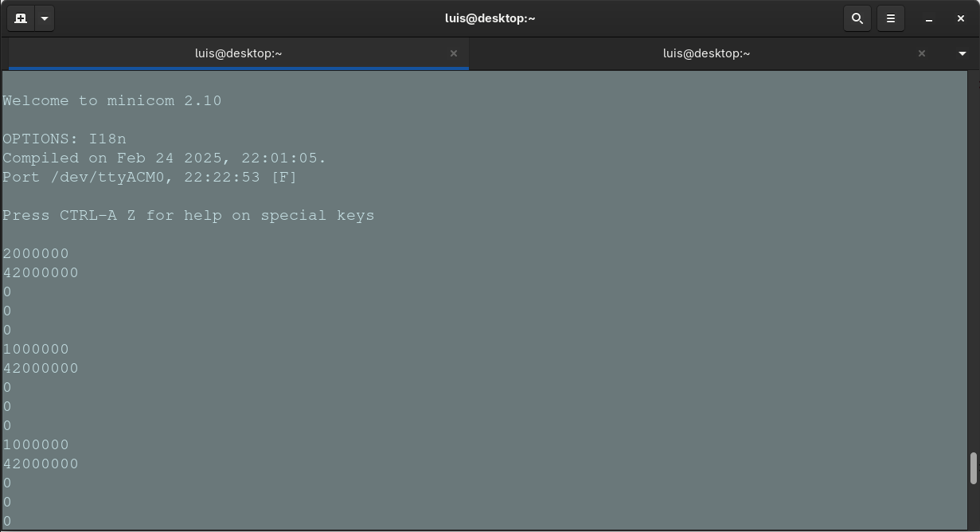Close the left luis@desktop:~ tab

click(454, 53)
